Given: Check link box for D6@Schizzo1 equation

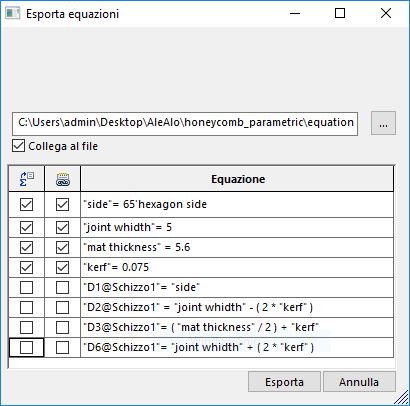Looking at the screenshot, I should coord(62,348).
